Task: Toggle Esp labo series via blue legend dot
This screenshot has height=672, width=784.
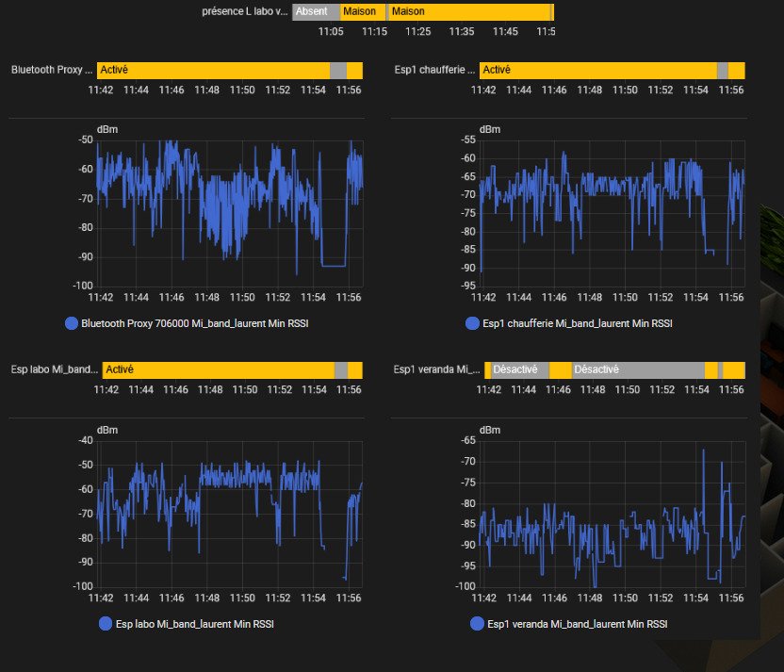Action: tap(105, 624)
